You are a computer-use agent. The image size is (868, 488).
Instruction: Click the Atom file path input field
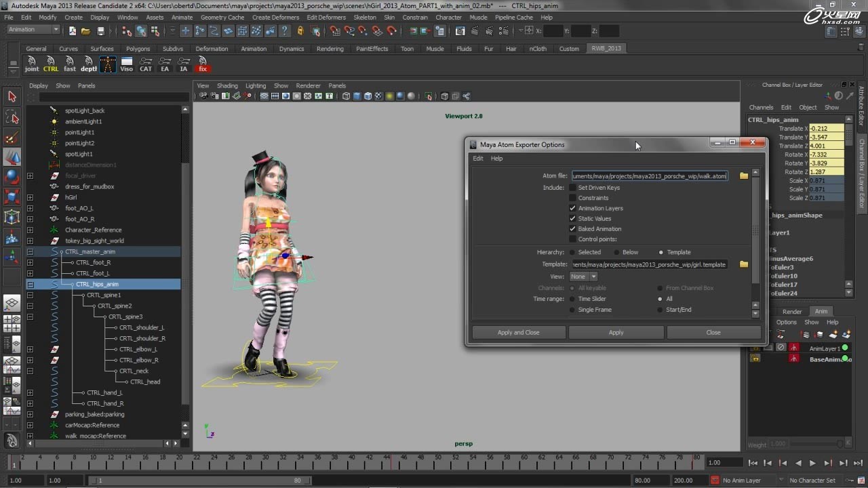(x=649, y=176)
